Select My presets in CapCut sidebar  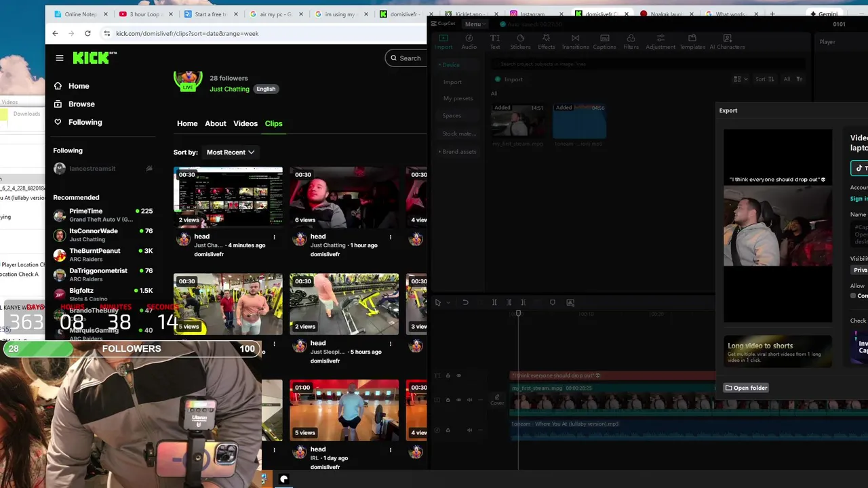(458, 99)
